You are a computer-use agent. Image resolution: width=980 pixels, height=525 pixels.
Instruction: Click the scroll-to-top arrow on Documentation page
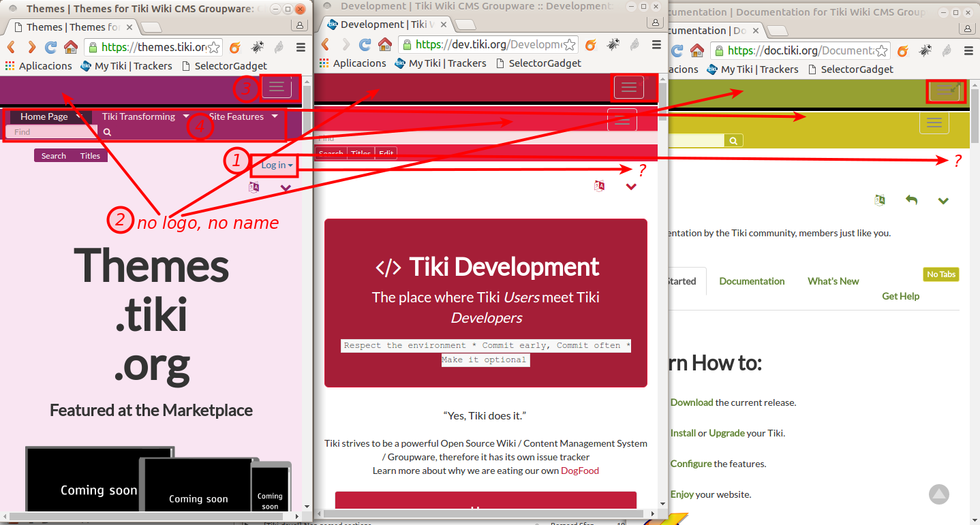tap(938, 494)
